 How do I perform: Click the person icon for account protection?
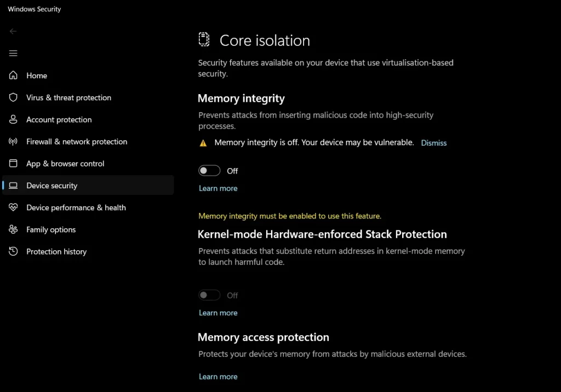(13, 119)
